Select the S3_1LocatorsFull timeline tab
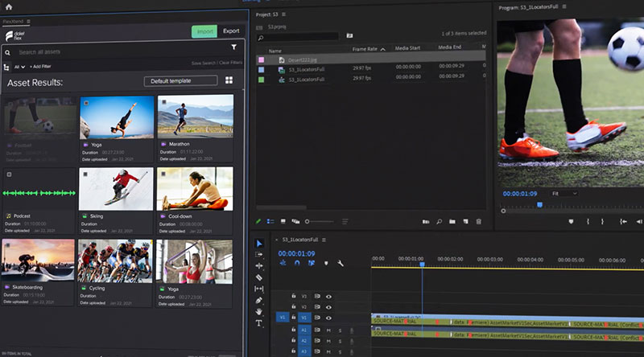The height and width of the screenshot is (357, 644). (x=300, y=240)
